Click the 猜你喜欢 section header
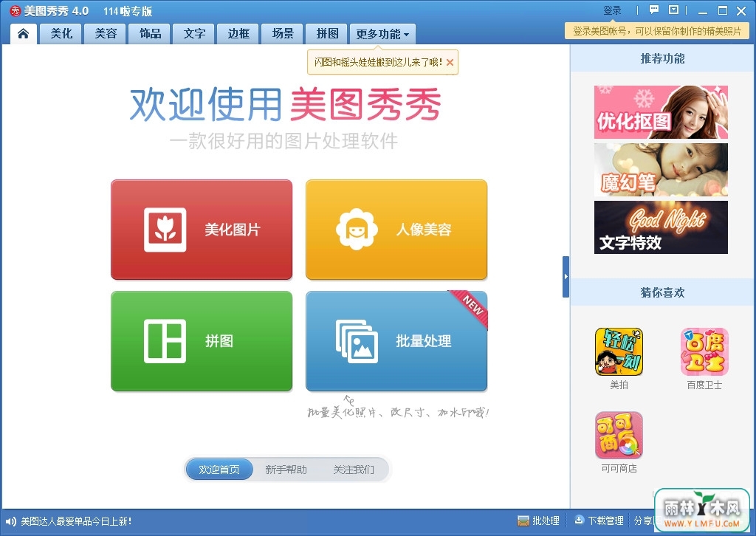756x536 pixels. (662, 292)
